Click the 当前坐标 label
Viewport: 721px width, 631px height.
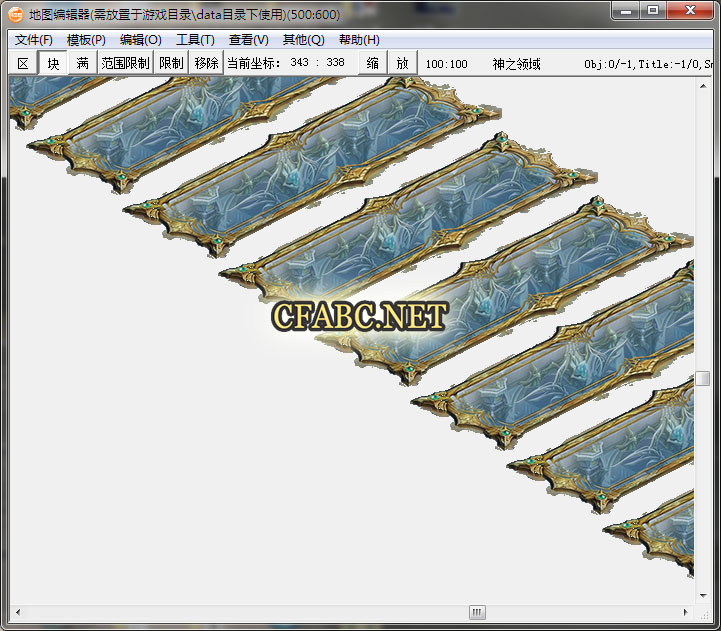coord(253,63)
